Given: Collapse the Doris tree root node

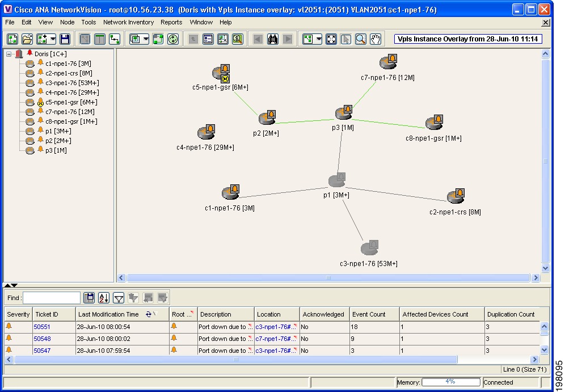Looking at the screenshot, I should point(9,54).
